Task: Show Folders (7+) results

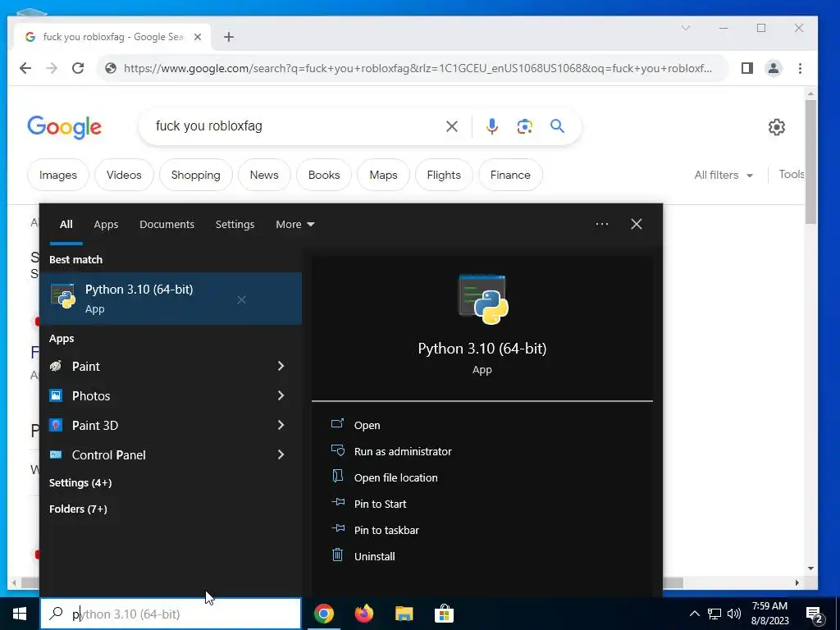Action: tap(78, 509)
